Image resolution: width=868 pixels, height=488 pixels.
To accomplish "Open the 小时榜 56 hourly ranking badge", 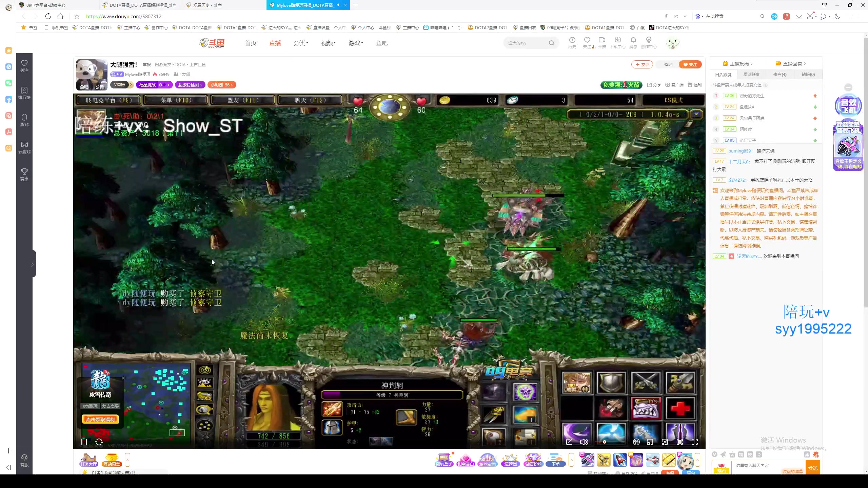I will pyautogui.click(x=222, y=85).
